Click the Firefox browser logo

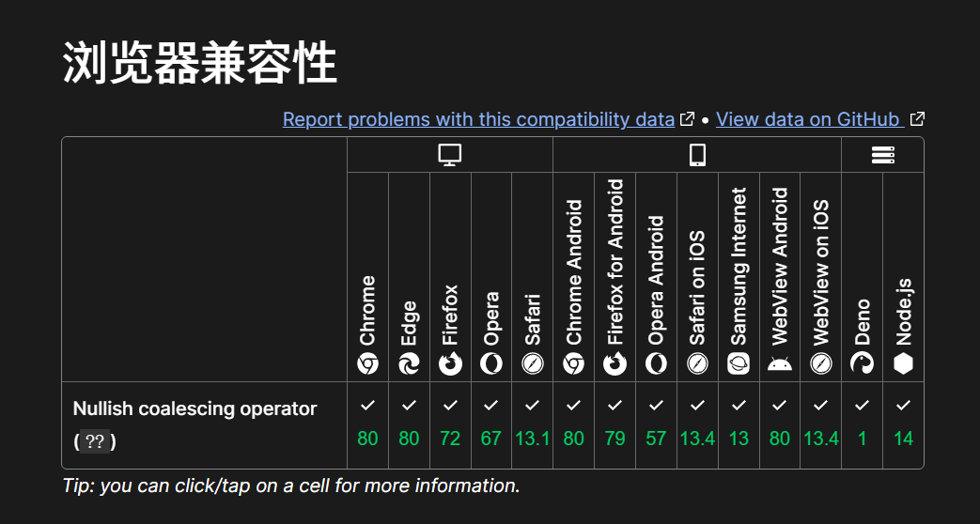pyautogui.click(x=450, y=364)
